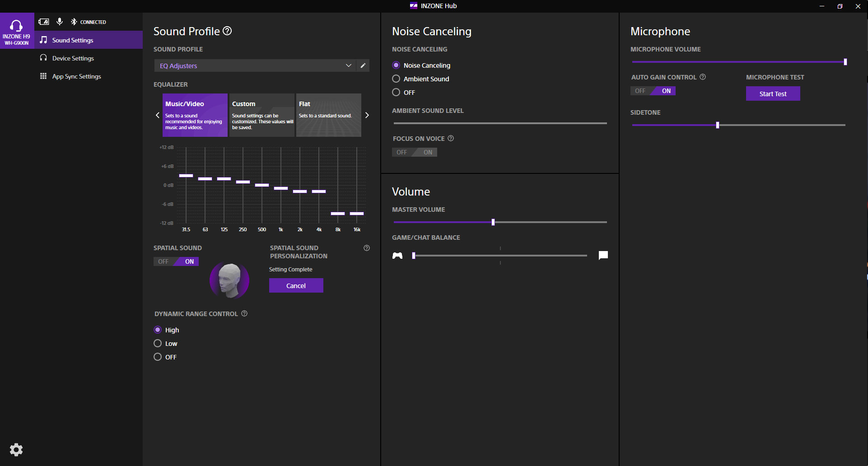
Task: Toggle the Spatial Sound switch
Action: click(x=176, y=261)
